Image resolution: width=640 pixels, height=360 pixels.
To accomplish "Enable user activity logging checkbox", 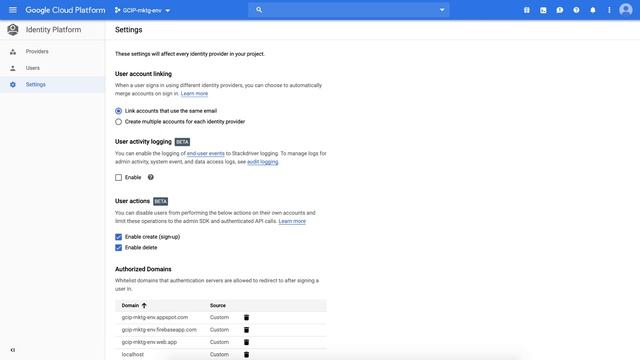I will 118,178.
